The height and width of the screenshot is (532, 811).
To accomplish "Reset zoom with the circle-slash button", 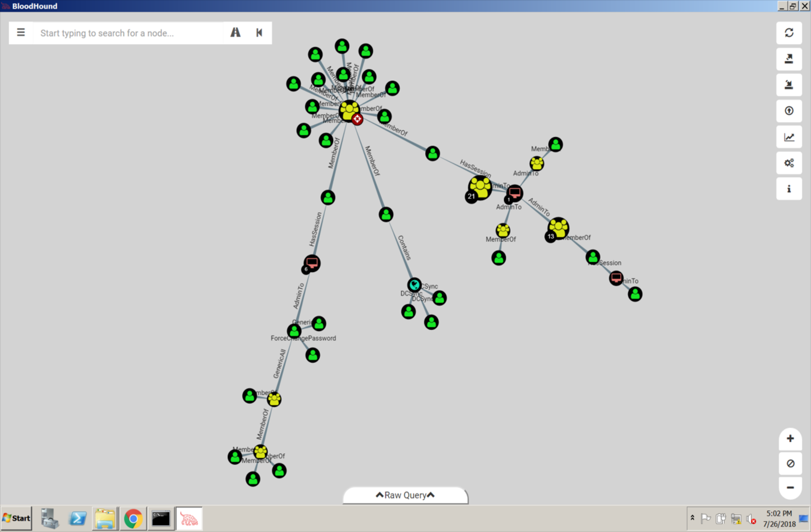I will pos(790,464).
